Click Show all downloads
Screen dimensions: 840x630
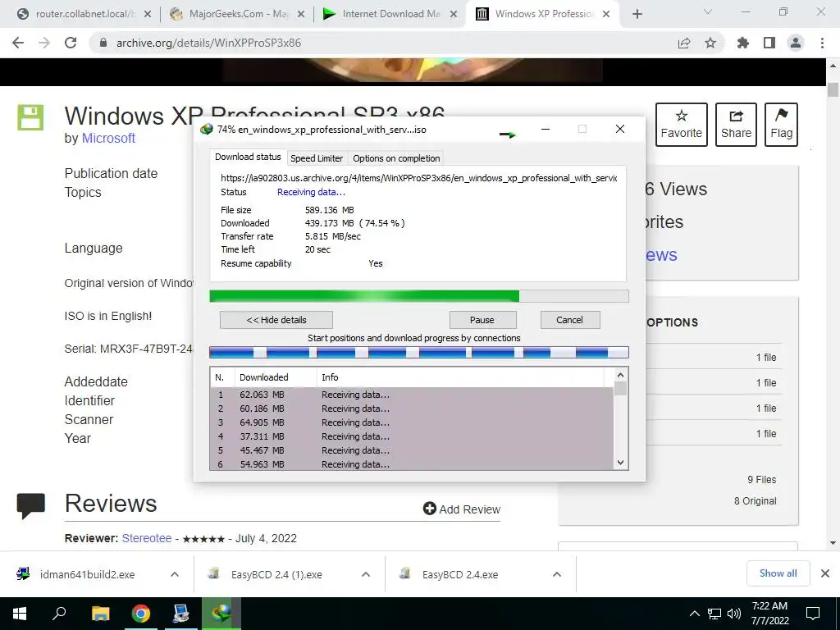pyautogui.click(x=778, y=573)
